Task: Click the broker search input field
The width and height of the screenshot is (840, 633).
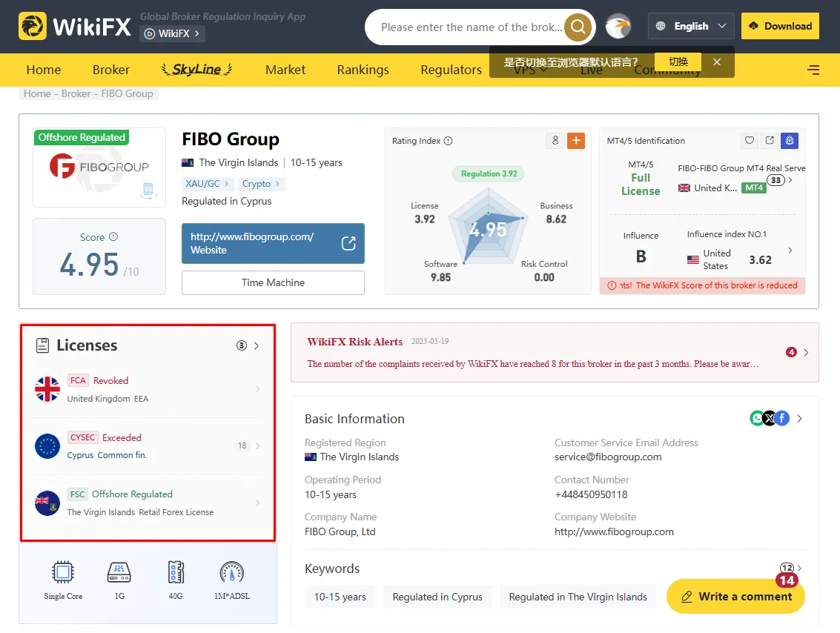Action: [472, 27]
